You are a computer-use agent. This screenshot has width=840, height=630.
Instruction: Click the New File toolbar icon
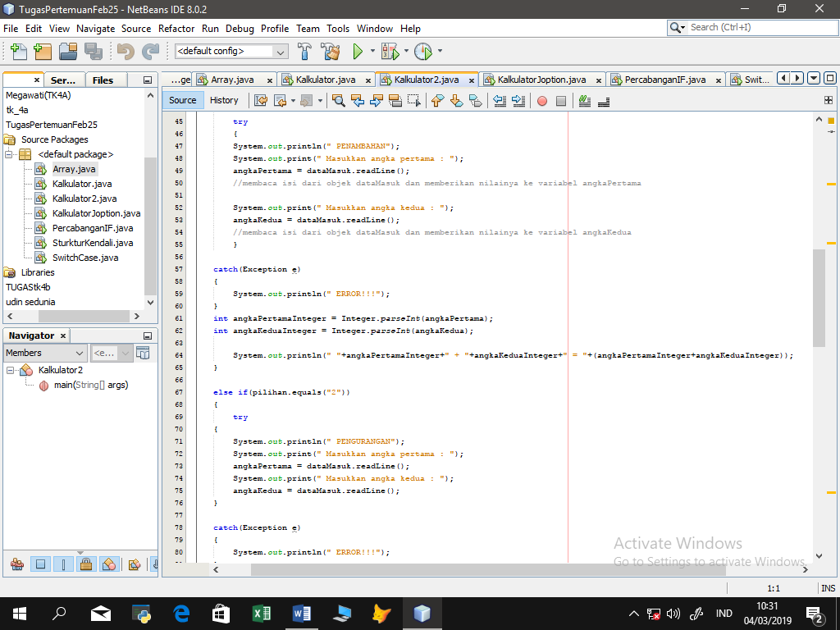pos(19,52)
